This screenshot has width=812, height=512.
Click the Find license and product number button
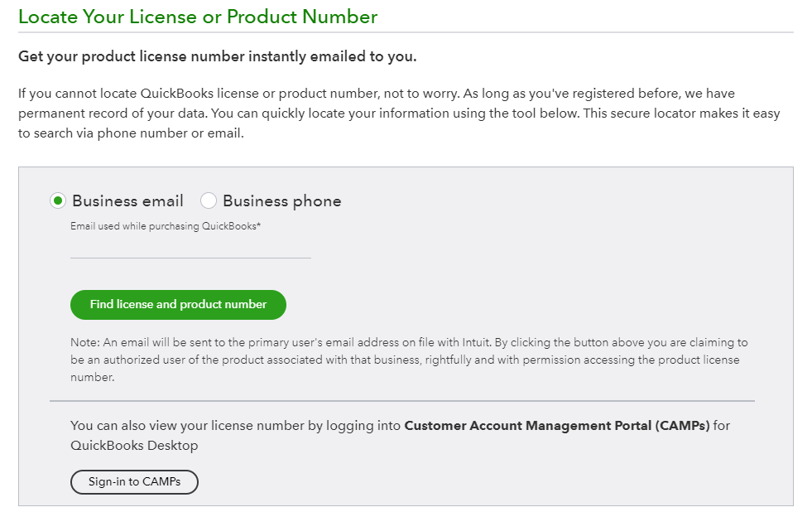pos(177,305)
